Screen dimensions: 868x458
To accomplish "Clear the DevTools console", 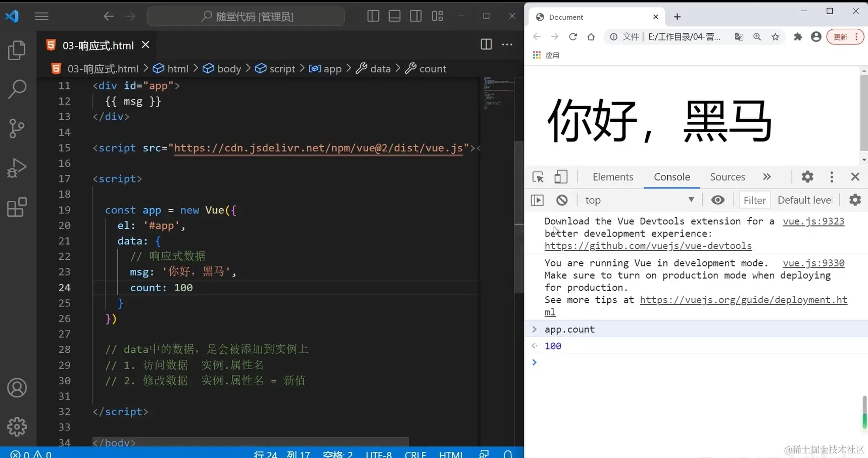I will coord(562,200).
